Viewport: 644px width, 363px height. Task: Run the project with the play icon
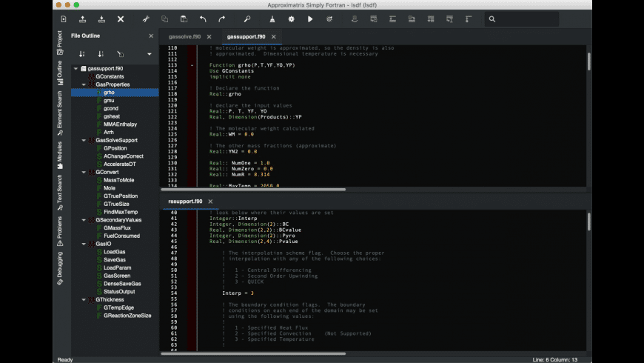coord(309,19)
